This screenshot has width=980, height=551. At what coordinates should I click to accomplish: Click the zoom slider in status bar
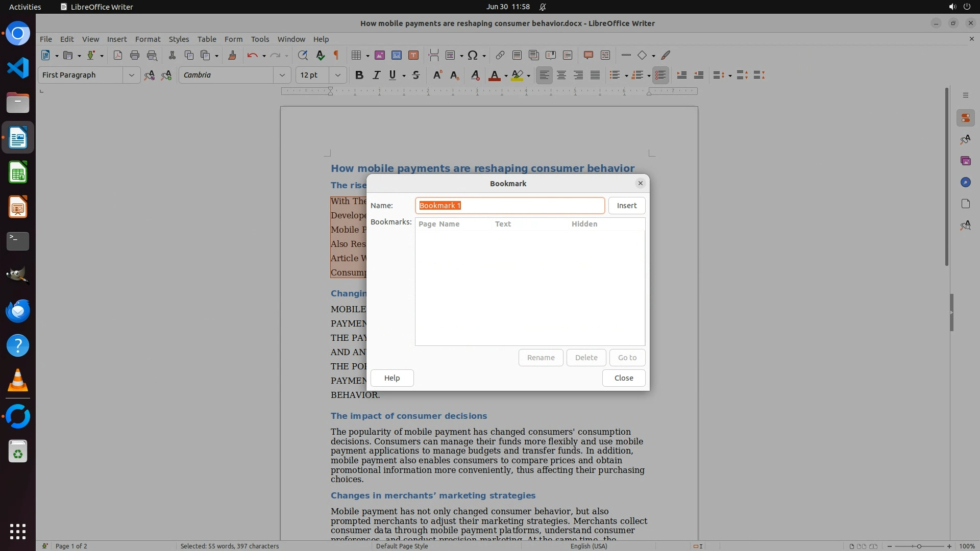pos(919,546)
